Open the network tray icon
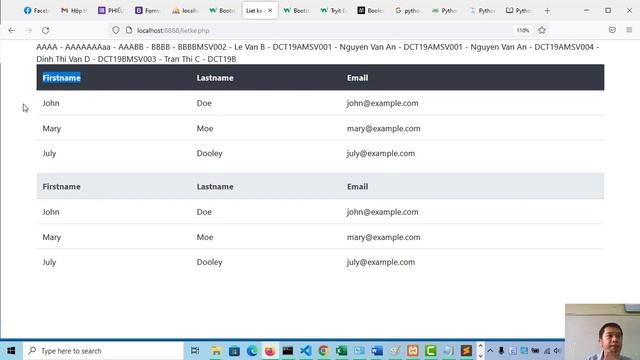 click(547, 351)
